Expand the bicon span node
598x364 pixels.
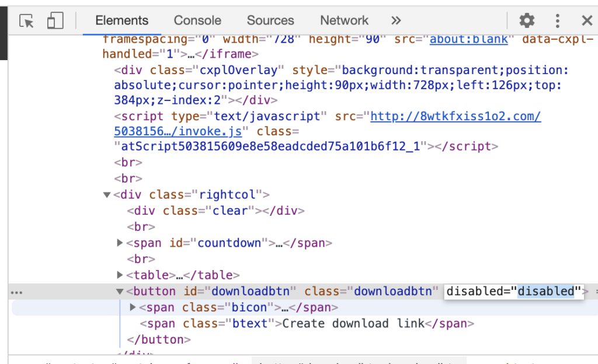tap(133, 307)
